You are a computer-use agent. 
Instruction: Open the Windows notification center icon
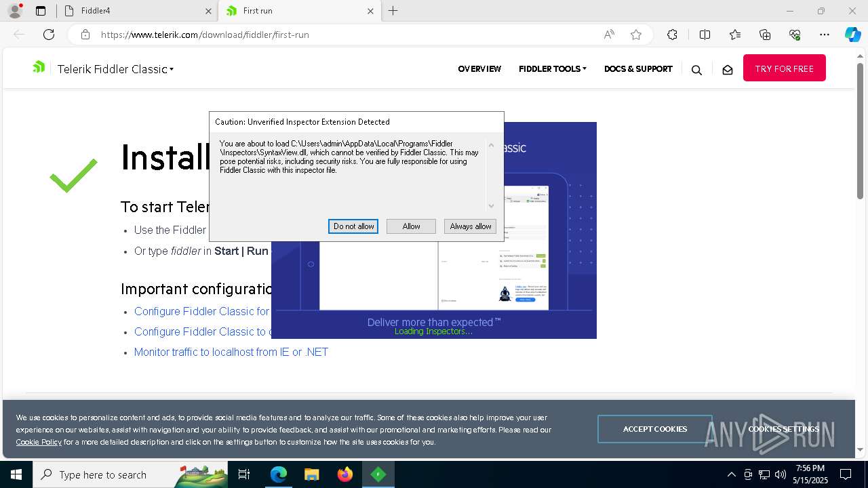pos(846,474)
